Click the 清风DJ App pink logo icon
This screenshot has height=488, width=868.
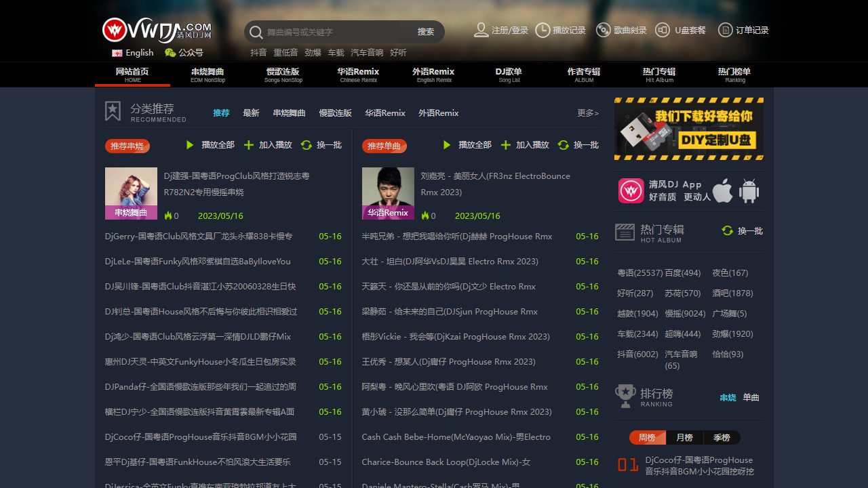631,190
